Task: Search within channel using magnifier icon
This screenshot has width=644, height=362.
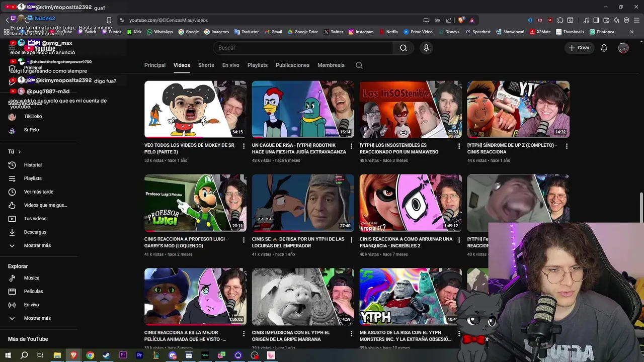Action: 359,65
